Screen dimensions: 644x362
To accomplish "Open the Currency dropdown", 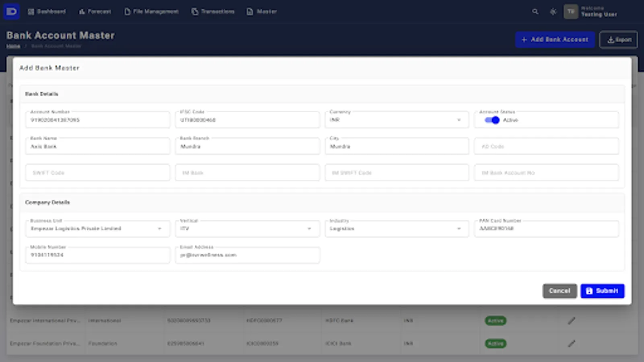I will point(458,120).
